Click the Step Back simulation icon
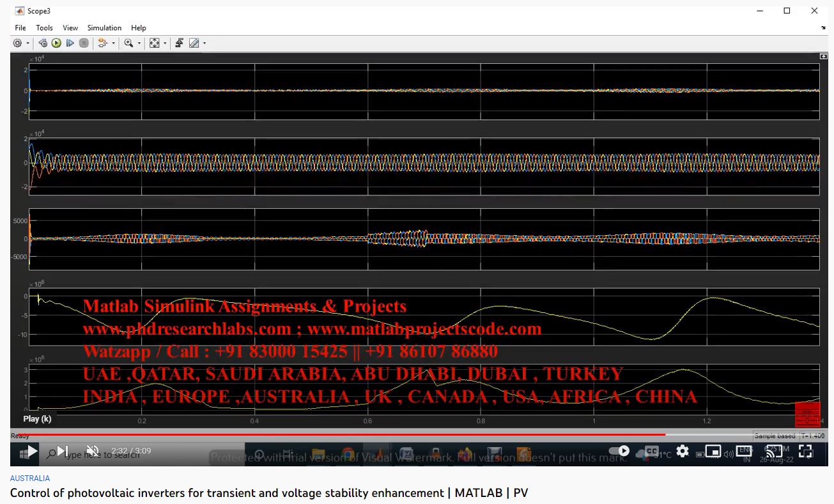 (x=43, y=43)
